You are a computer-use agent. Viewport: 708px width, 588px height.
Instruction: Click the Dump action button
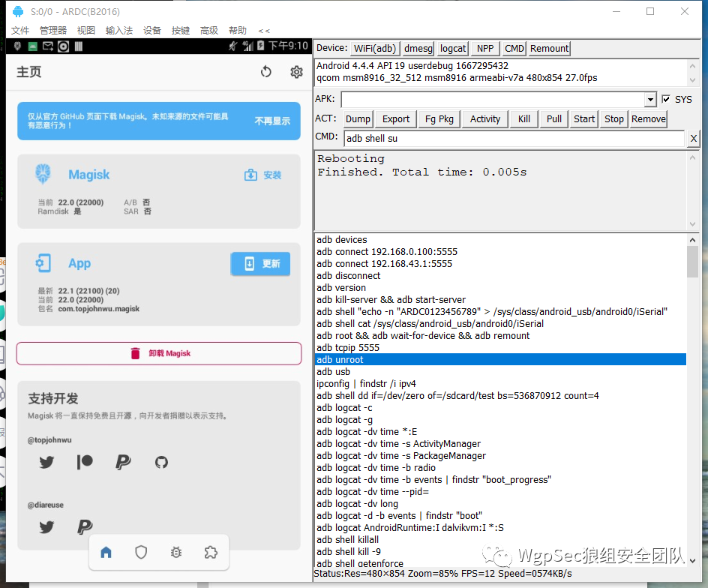[x=358, y=118]
